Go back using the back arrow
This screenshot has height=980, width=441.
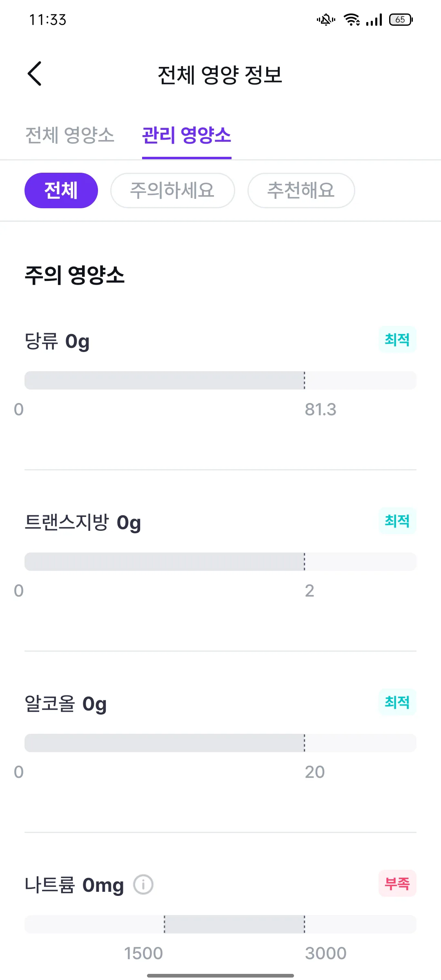(x=35, y=73)
